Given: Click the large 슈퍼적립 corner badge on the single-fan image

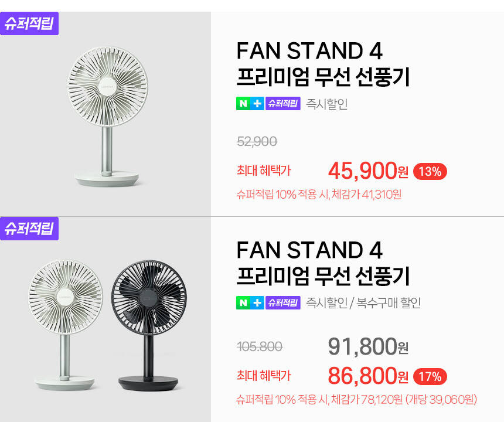Looking at the screenshot, I should coord(29,24).
